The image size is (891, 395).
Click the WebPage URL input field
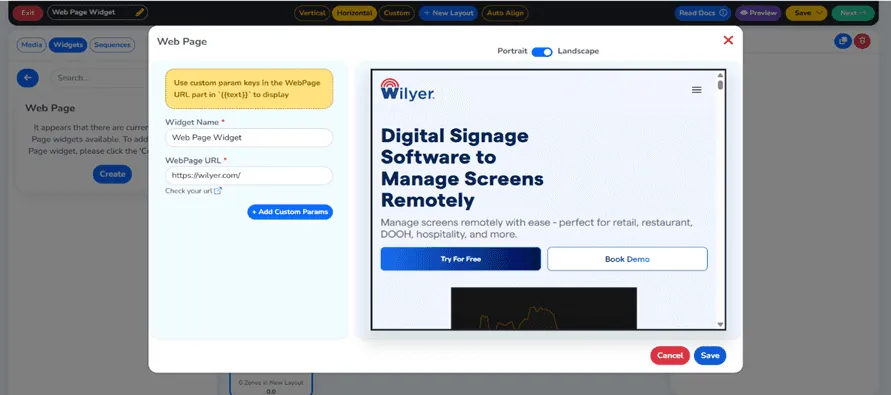click(x=249, y=176)
